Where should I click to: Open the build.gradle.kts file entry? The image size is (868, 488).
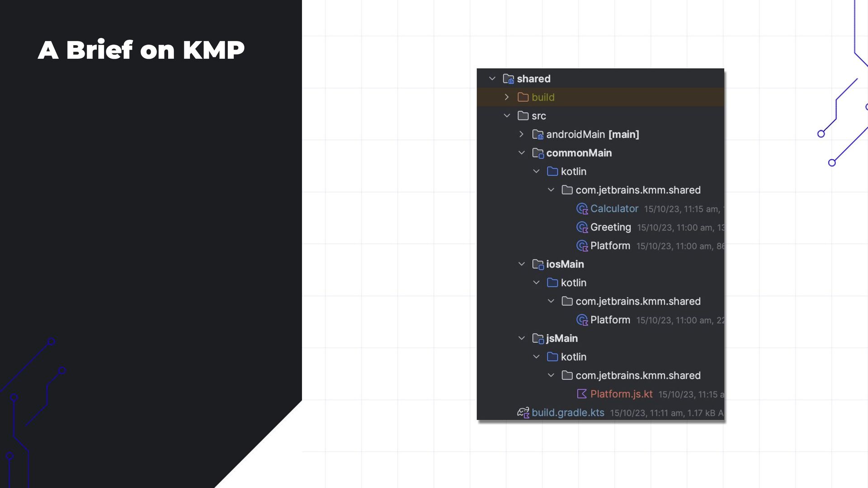pos(568,413)
